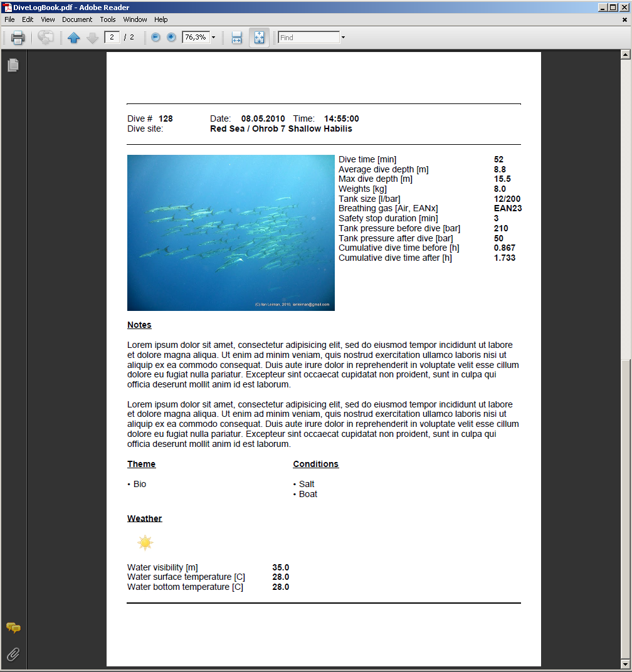Screen dimensions: 632x672
Task: Click the scroll up arrow on vertical scrollbar
Action: click(x=624, y=55)
